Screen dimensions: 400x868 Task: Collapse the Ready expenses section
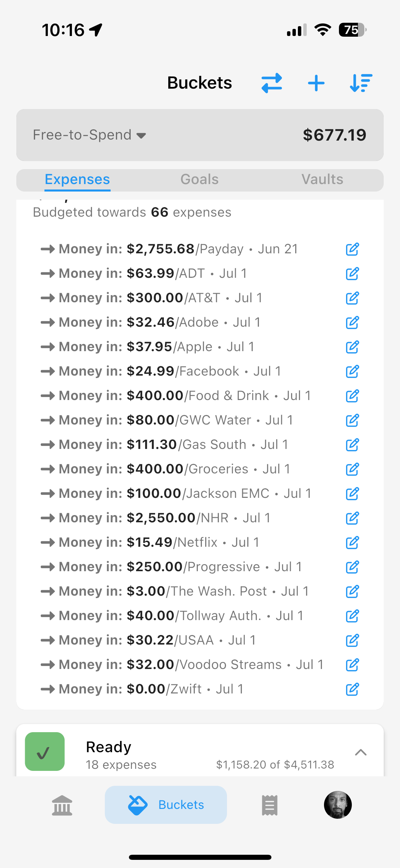click(361, 752)
